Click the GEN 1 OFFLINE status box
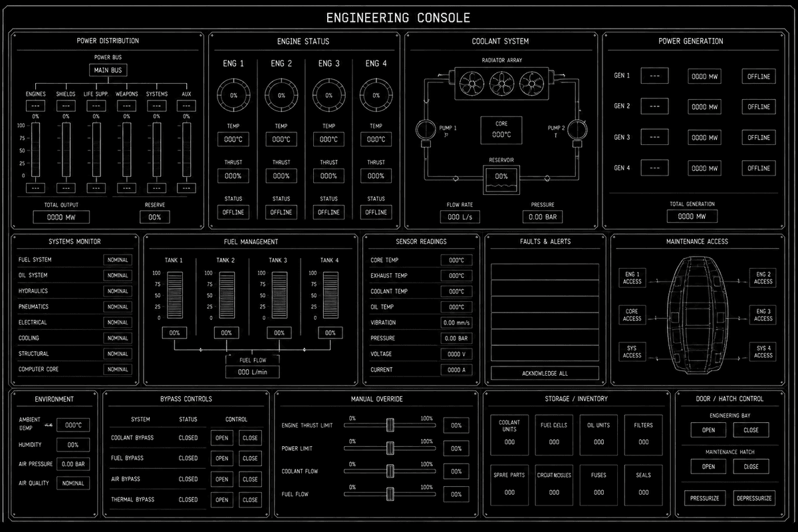 coord(758,76)
